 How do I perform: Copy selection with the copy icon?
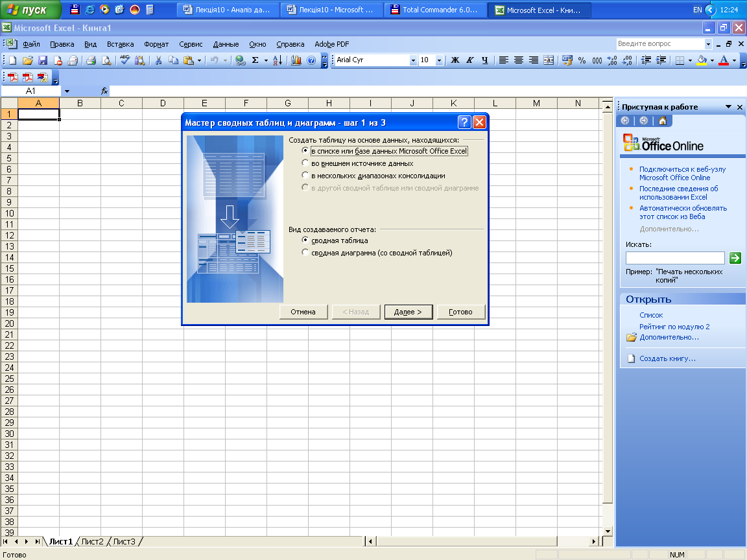point(173,60)
